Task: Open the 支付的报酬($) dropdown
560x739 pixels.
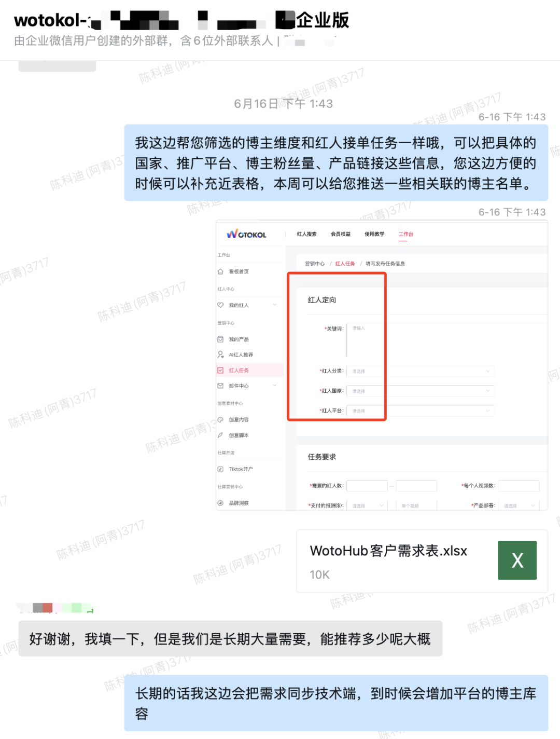Action: point(367,505)
